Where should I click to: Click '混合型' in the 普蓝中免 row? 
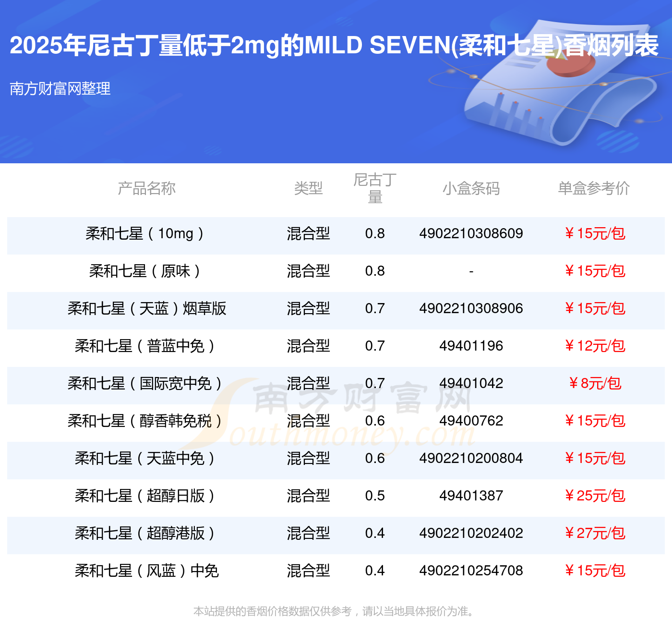tap(308, 346)
